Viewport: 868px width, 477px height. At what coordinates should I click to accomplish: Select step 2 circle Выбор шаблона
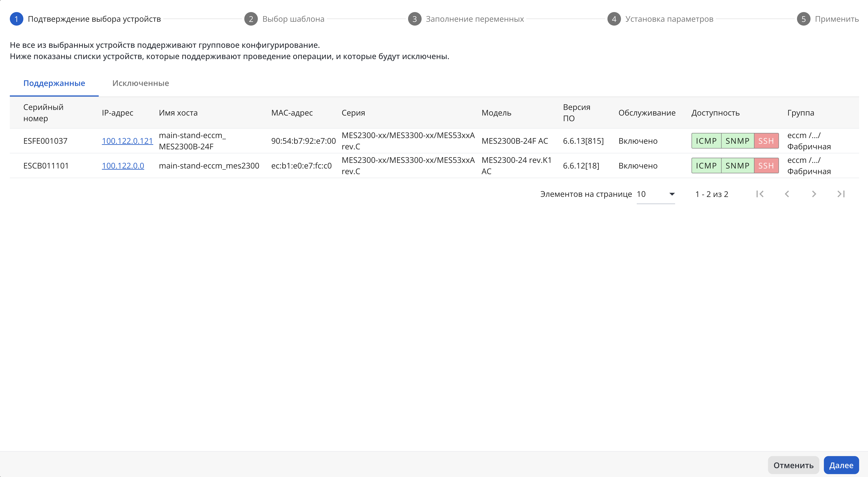coord(251,19)
